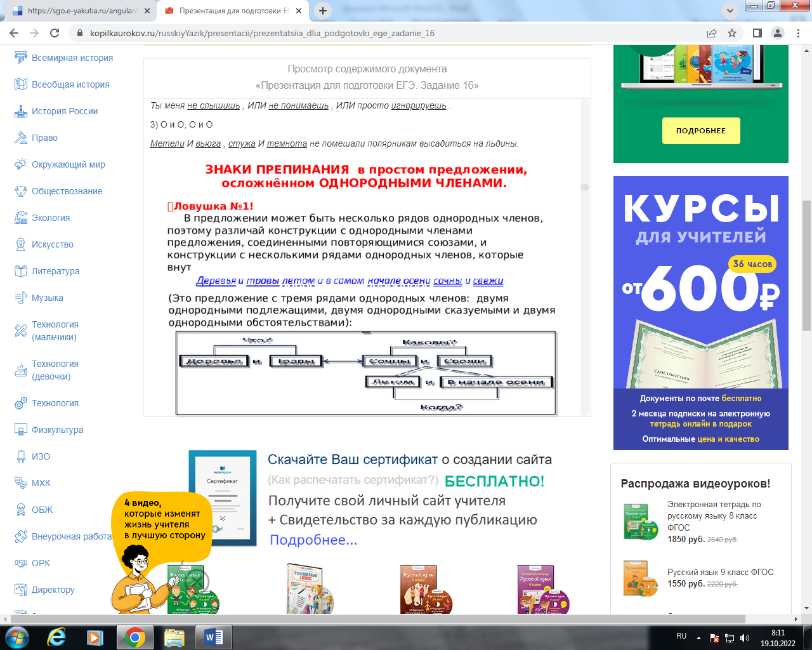Open the Технология (мальчики) link
Screen dimensions: 812x650
point(55,331)
